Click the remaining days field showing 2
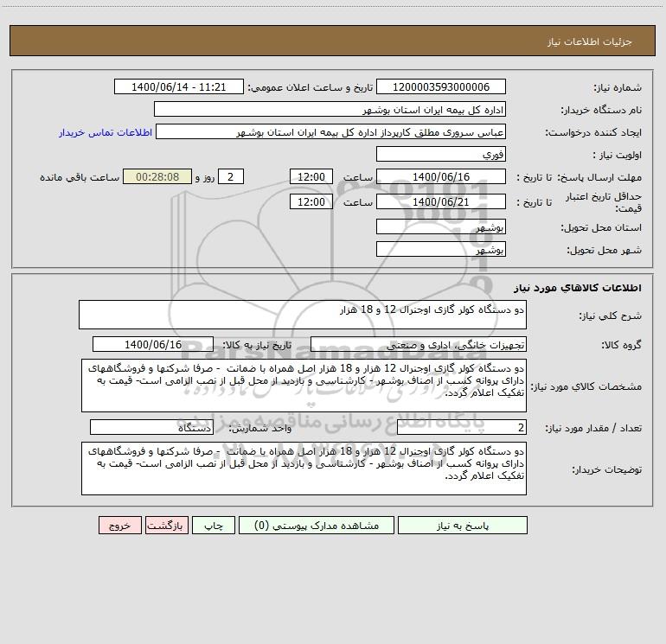 231,176
